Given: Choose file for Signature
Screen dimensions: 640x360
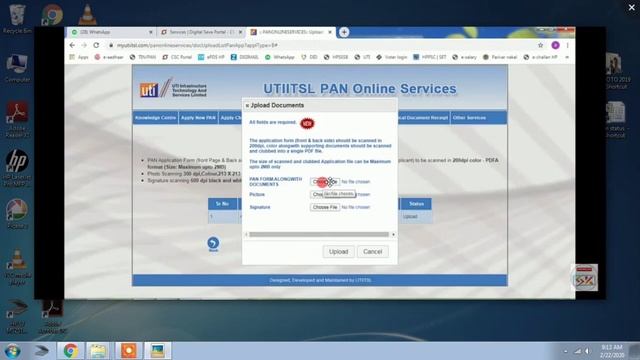Looking at the screenshot, I should 325,207.
